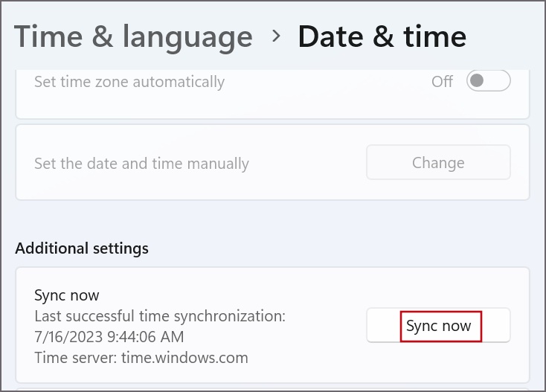Click the partially visible card below Sync now
This screenshot has height=392, width=546.
coord(273,390)
